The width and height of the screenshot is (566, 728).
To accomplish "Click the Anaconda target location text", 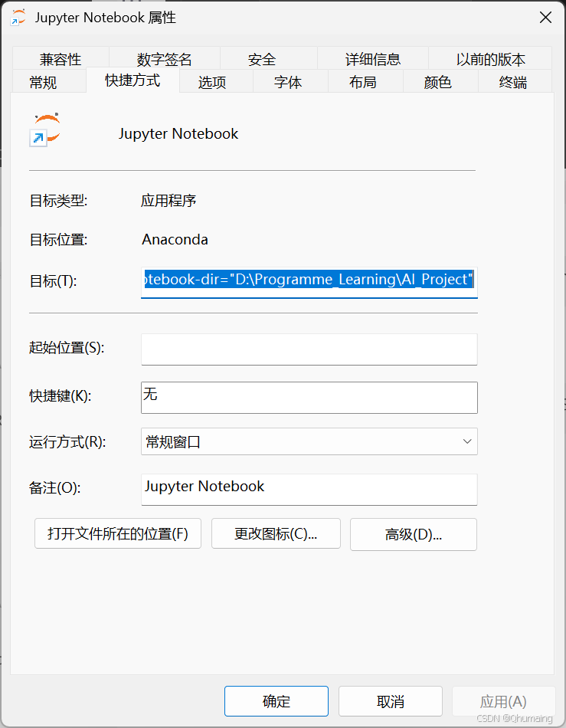I will pos(175,240).
